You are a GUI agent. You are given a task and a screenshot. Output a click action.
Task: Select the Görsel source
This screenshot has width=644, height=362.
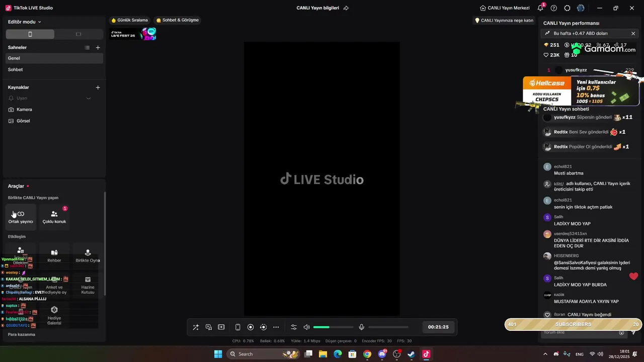point(54,121)
